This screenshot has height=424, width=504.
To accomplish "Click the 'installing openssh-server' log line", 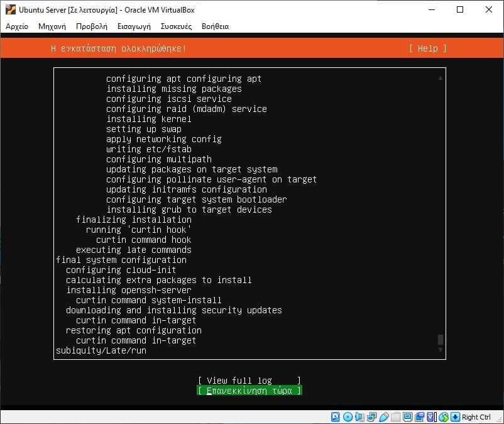I will (129, 290).
